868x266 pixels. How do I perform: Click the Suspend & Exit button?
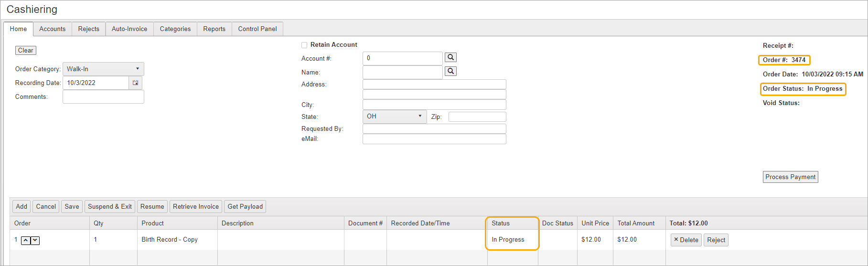(x=110, y=206)
